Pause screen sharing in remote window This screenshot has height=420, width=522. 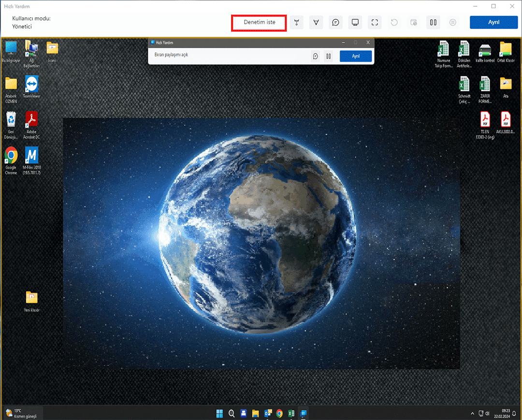pos(329,56)
